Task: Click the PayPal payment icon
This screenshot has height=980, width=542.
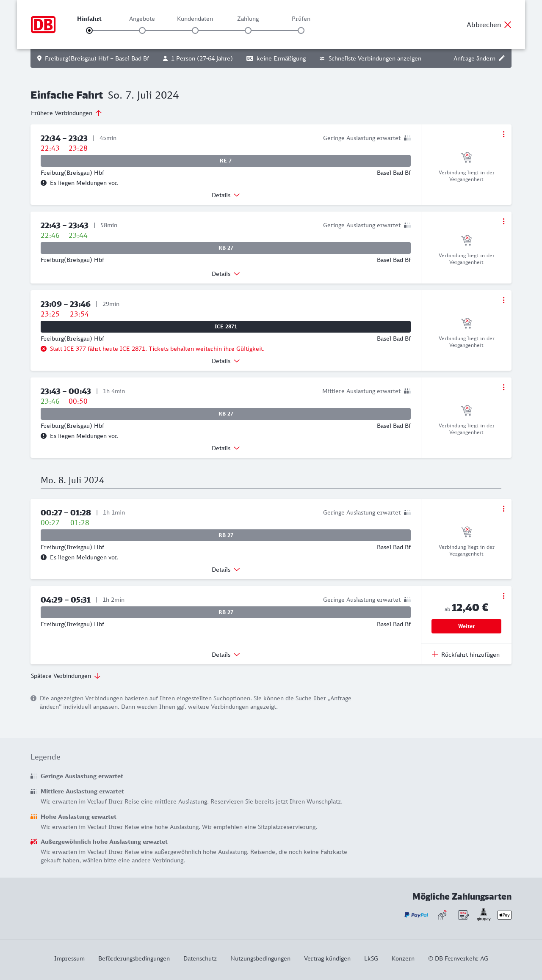Action: (416, 915)
